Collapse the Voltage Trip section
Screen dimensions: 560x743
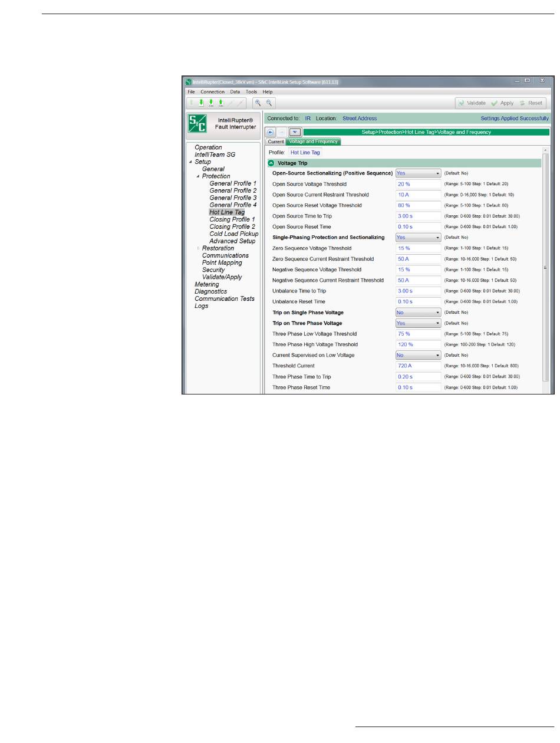pos(271,163)
